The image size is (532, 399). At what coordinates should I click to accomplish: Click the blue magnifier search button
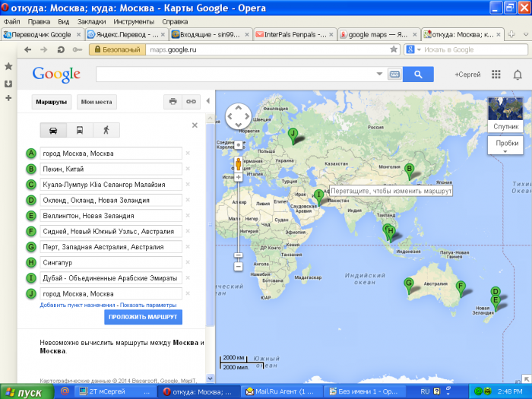pos(418,74)
